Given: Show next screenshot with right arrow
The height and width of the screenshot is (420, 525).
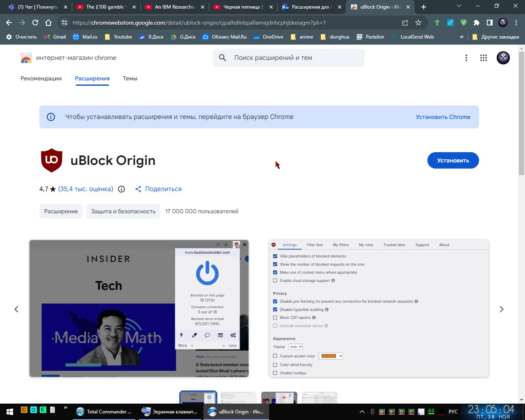Looking at the screenshot, I should 501,309.
